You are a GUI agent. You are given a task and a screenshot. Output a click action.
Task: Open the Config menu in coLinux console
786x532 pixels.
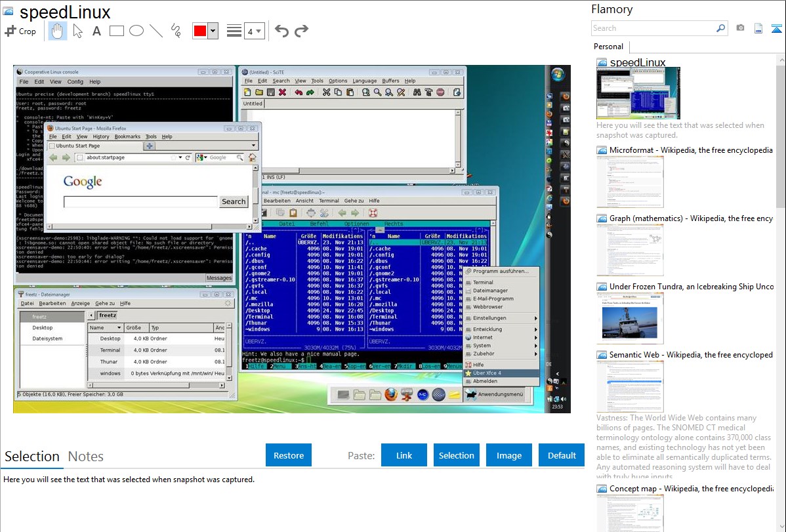(x=75, y=82)
